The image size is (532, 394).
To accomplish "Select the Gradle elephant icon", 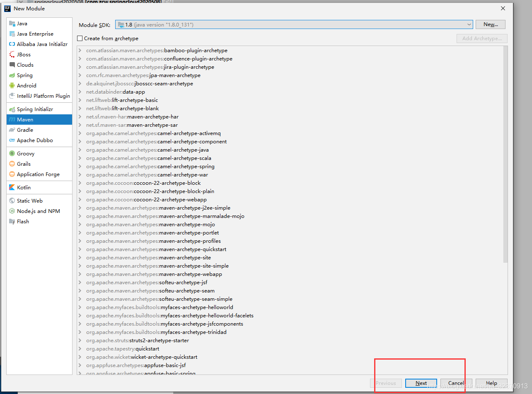I will click(12, 130).
